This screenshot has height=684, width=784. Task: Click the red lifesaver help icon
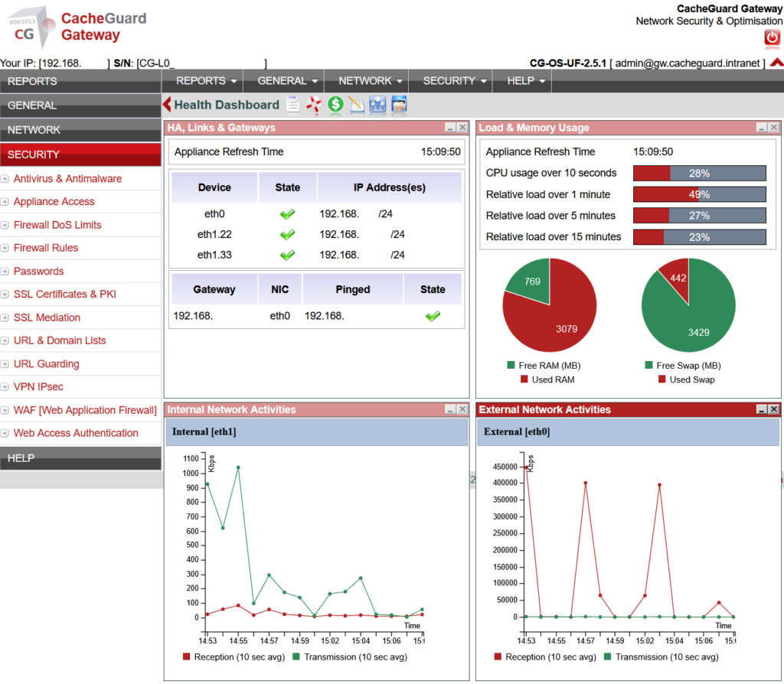click(x=313, y=105)
